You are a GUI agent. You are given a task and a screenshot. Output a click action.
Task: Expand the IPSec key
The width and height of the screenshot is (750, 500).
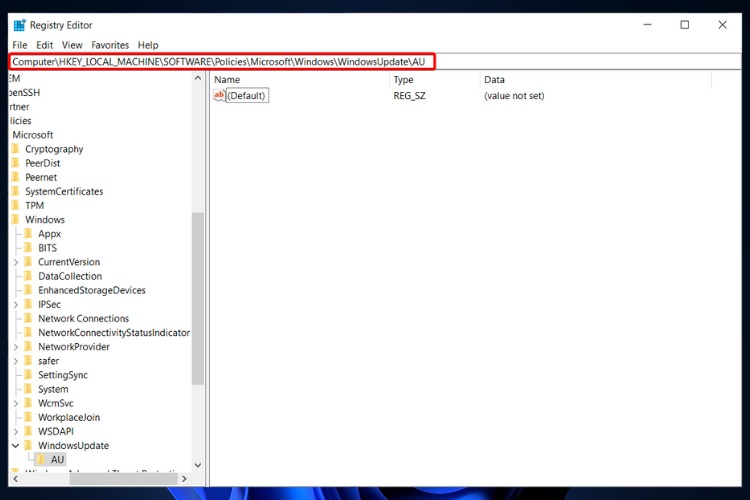click(15, 304)
